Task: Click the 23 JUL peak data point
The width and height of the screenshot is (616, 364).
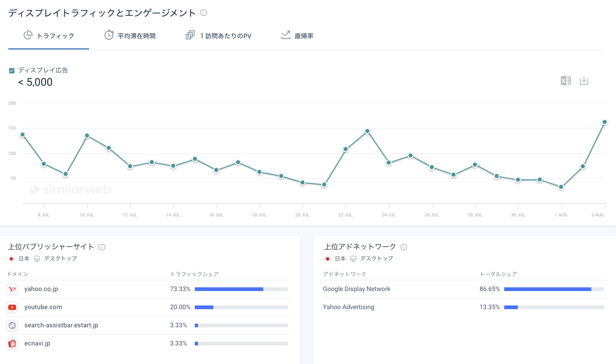Action: click(367, 131)
